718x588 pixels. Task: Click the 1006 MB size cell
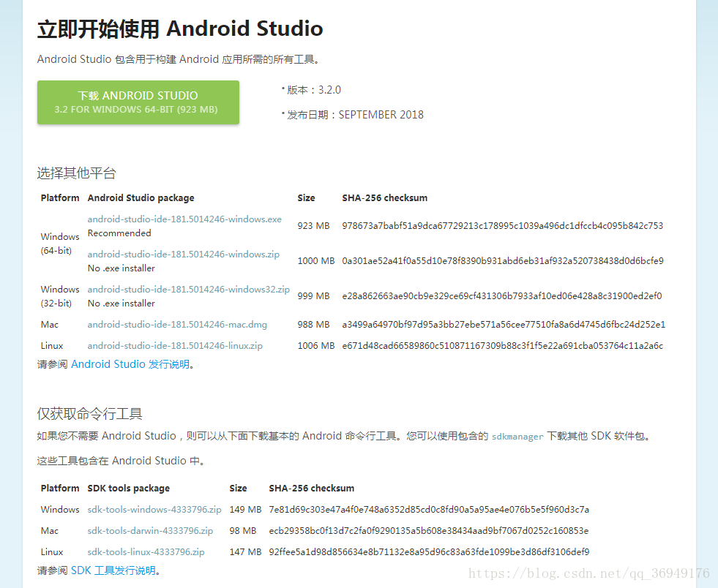pyautogui.click(x=316, y=346)
